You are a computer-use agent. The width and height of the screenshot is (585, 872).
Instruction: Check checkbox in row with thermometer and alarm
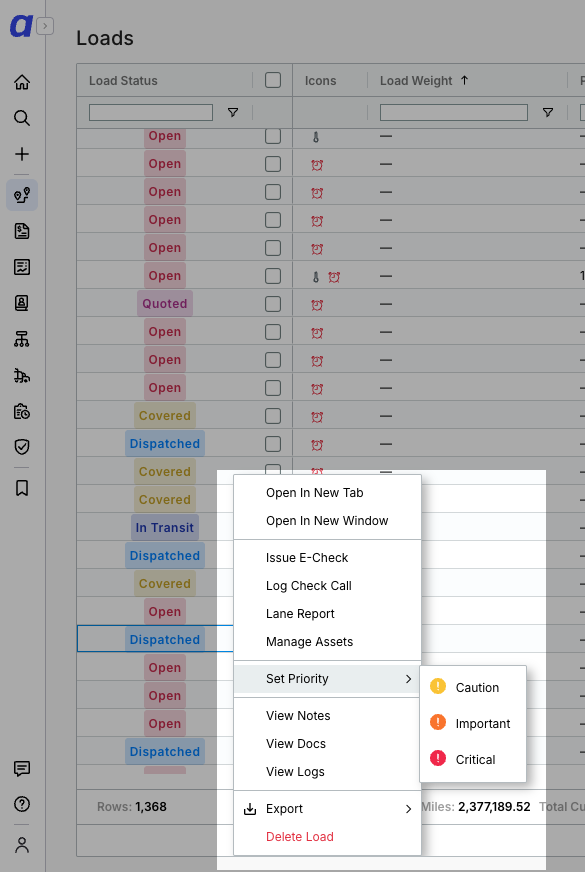click(x=273, y=276)
